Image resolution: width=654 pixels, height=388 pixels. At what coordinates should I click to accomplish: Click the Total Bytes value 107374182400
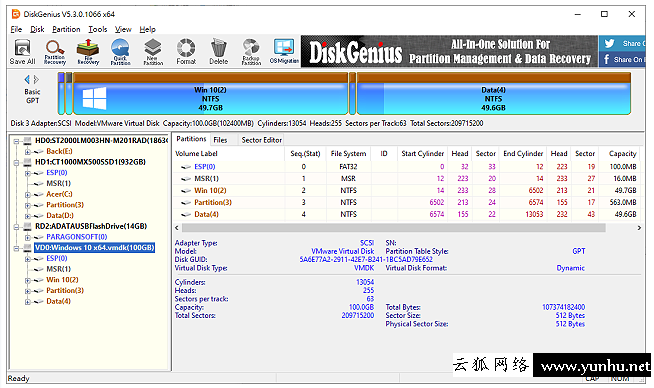[x=563, y=307]
